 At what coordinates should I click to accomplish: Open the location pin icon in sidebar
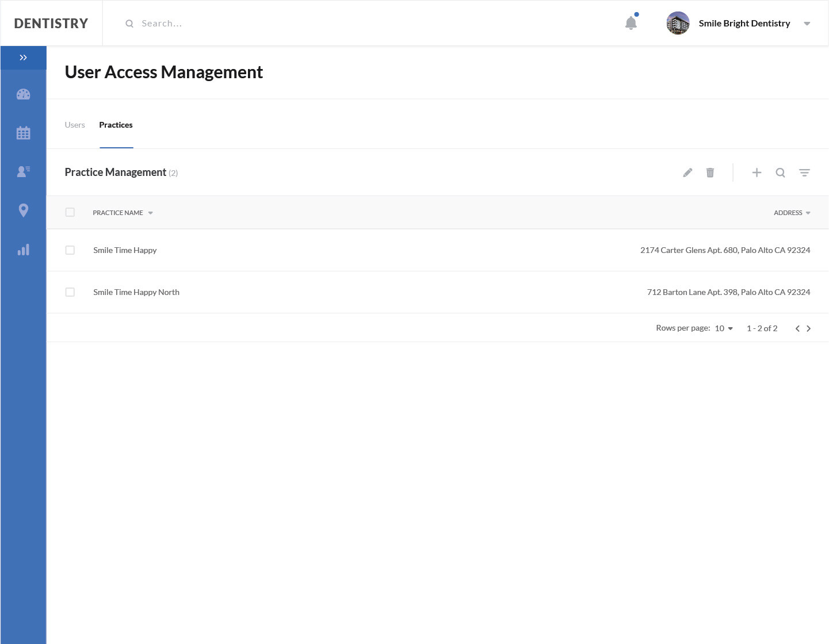tap(23, 210)
